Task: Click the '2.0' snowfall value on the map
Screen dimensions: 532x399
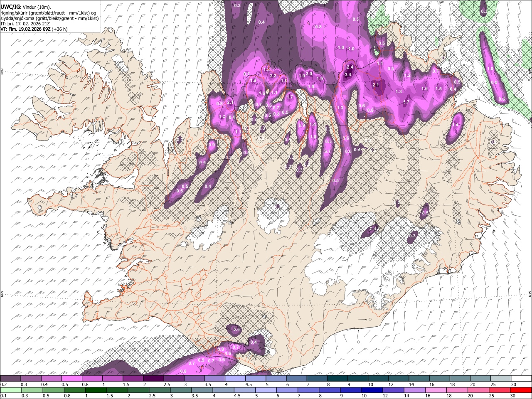Action: coord(309,74)
